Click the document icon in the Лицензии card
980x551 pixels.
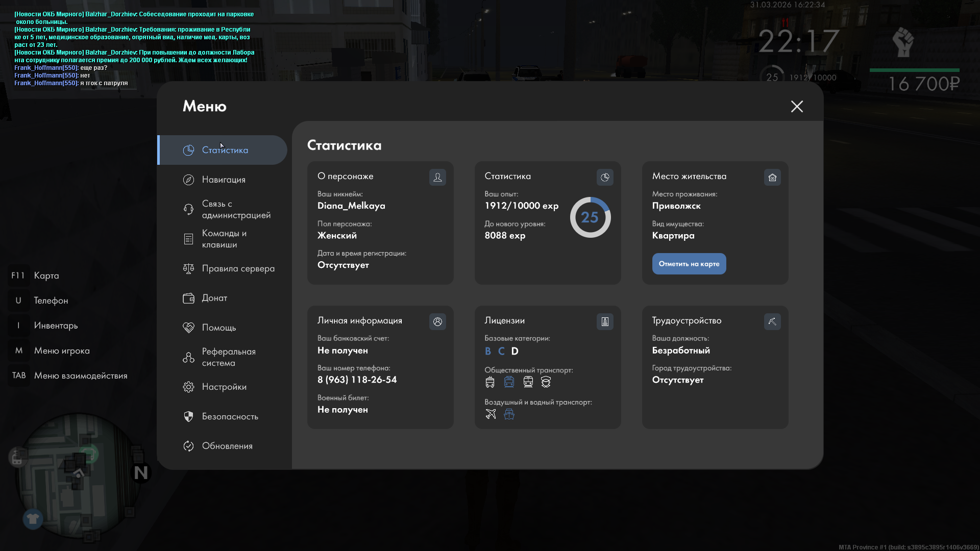pyautogui.click(x=605, y=321)
